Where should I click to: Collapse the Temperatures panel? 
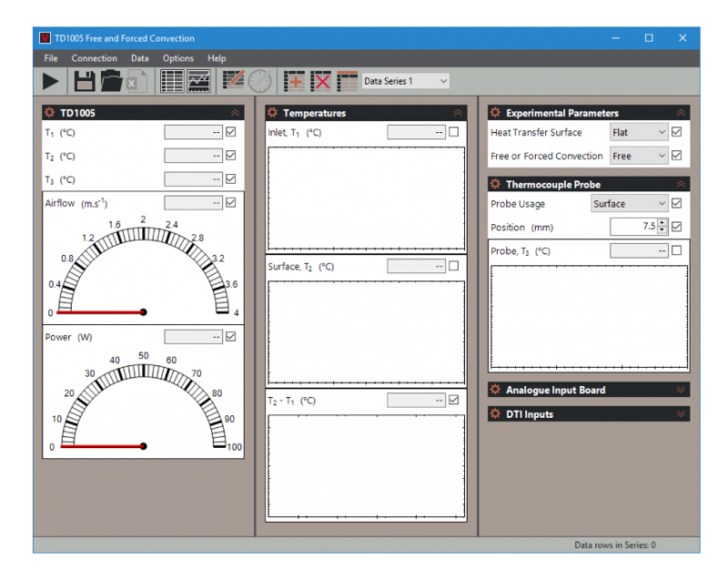458,112
